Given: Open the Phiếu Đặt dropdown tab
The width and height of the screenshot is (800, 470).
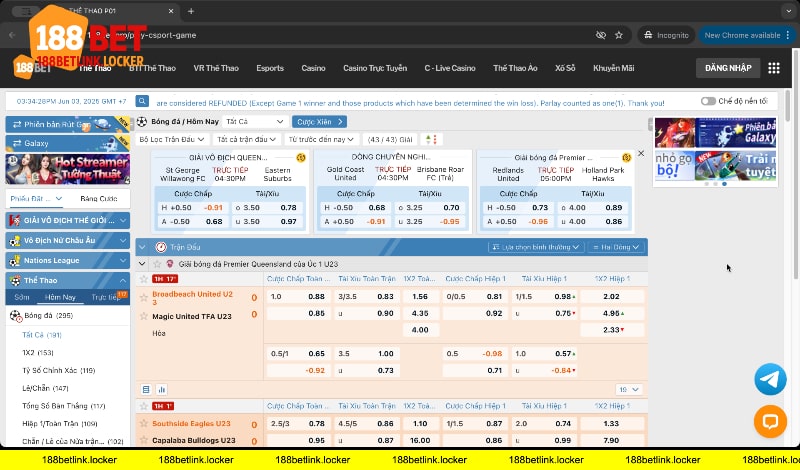Looking at the screenshot, I should click(37, 199).
